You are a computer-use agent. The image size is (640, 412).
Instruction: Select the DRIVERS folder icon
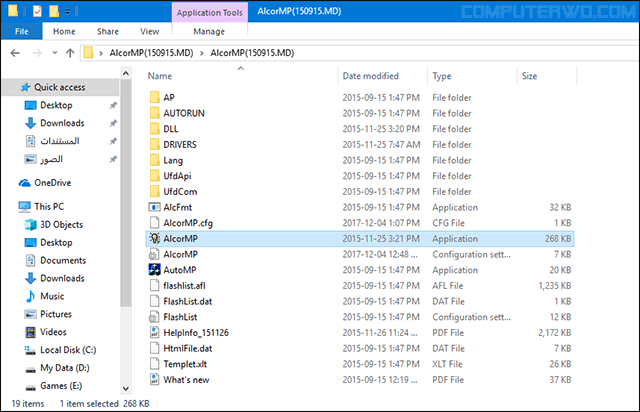(x=154, y=144)
